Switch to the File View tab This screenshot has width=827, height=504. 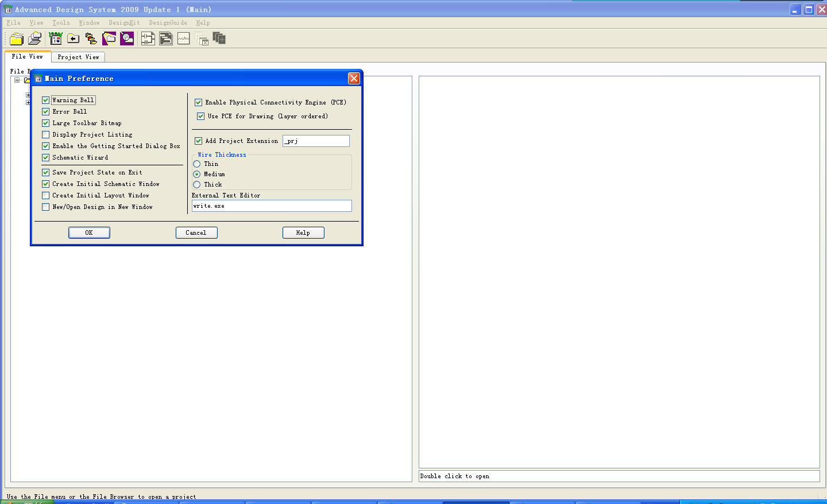28,56
